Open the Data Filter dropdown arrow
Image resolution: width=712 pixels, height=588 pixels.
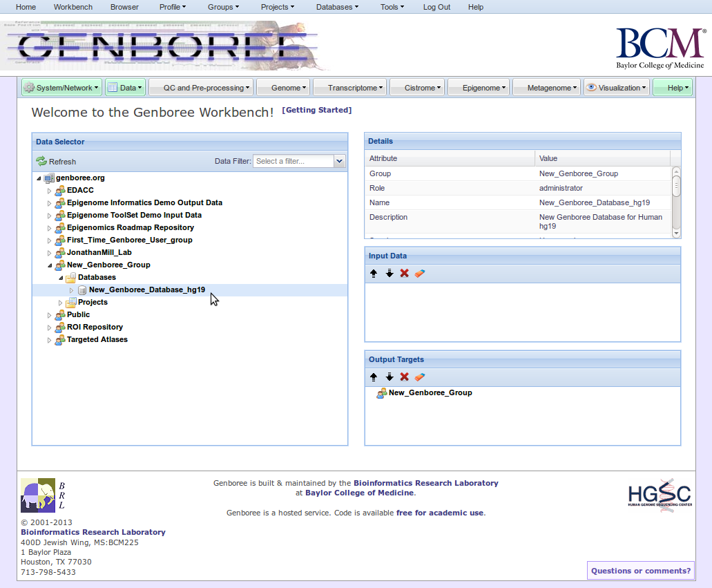[x=339, y=161]
